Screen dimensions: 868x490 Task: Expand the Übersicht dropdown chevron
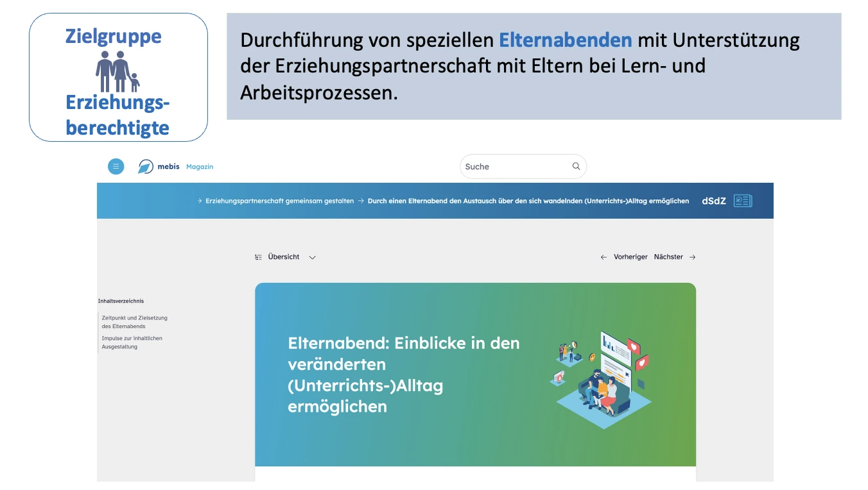coord(313,257)
